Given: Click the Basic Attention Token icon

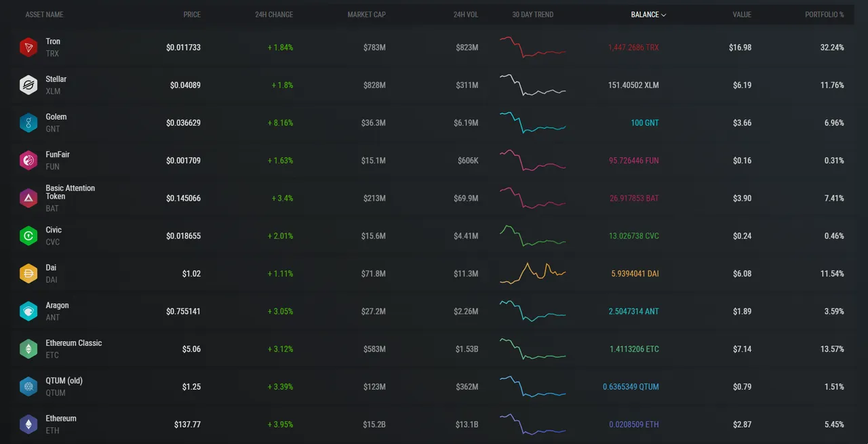Looking at the screenshot, I should click(x=28, y=198).
